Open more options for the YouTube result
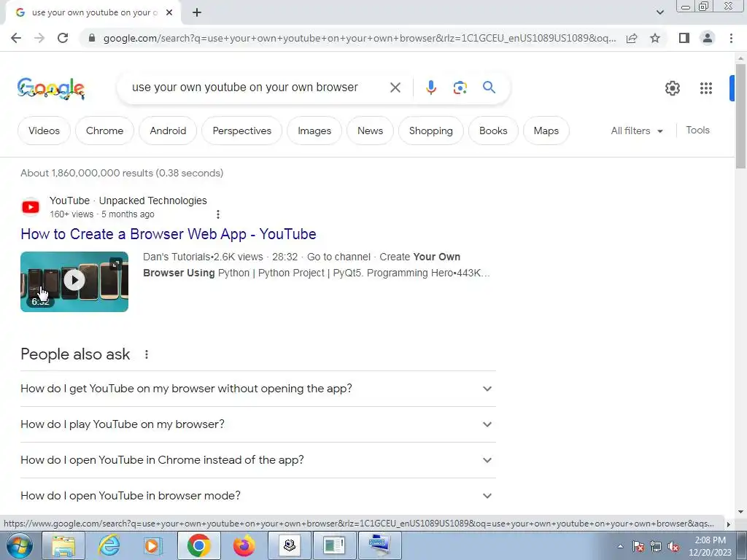Image resolution: width=747 pixels, height=560 pixels. (217, 214)
